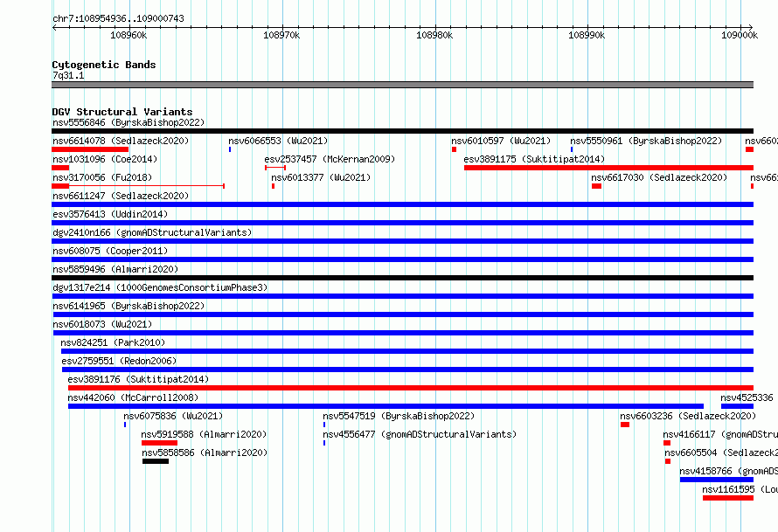The width and height of the screenshot is (778, 532).
Task: Click nsv6075836 (Wu2021) label
Action: click(173, 416)
